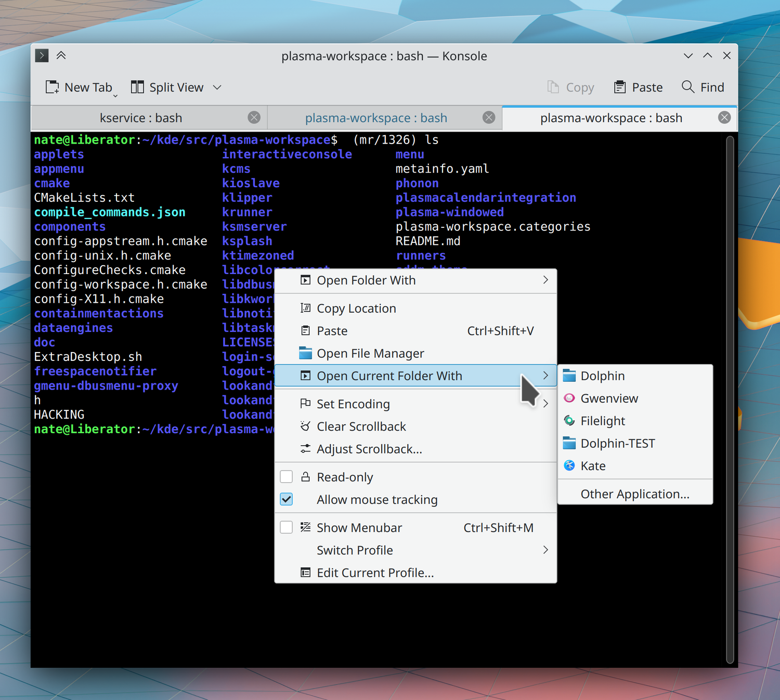Open current folder with Kate
The width and height of the screenshot is (780, 700).
coord(593,466)
